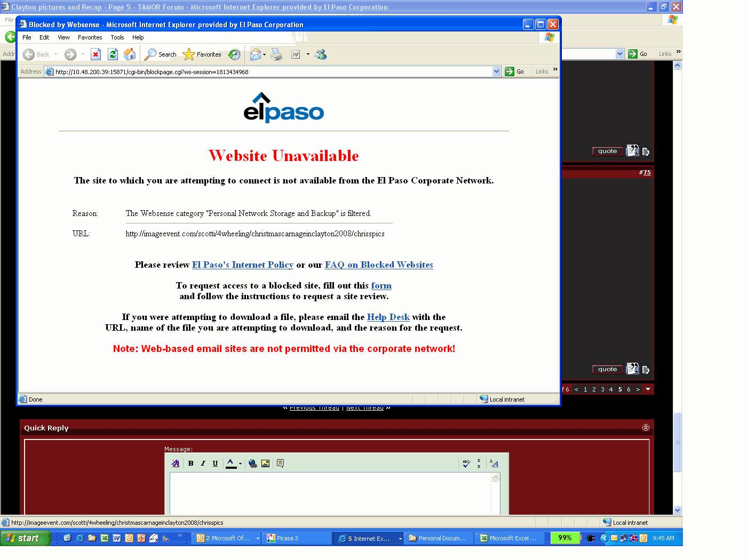Screen dimensions: 747x560
Task: Open the forum page navigation dropdown arrow
Action: pyautogui.click(x=648, y=389)
